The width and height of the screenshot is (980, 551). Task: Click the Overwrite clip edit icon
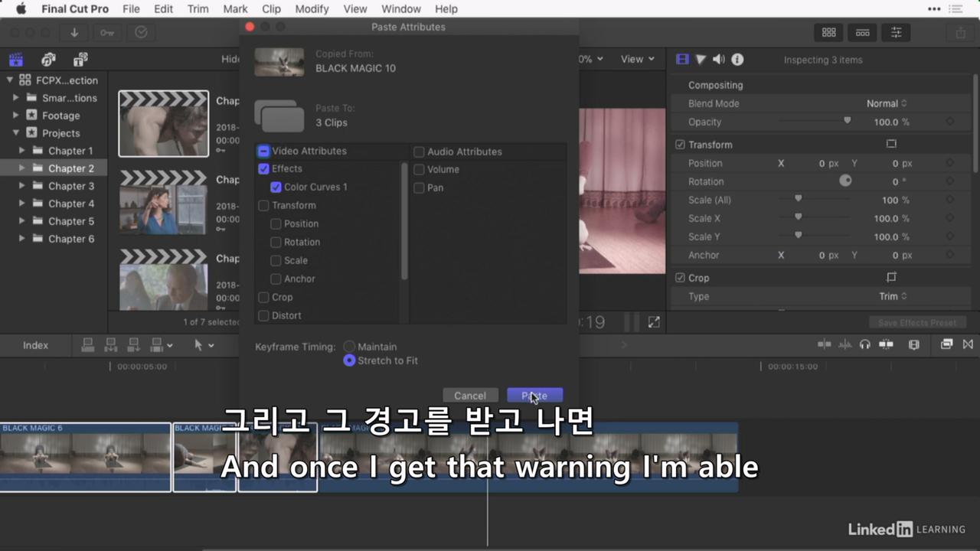[158, 345]
